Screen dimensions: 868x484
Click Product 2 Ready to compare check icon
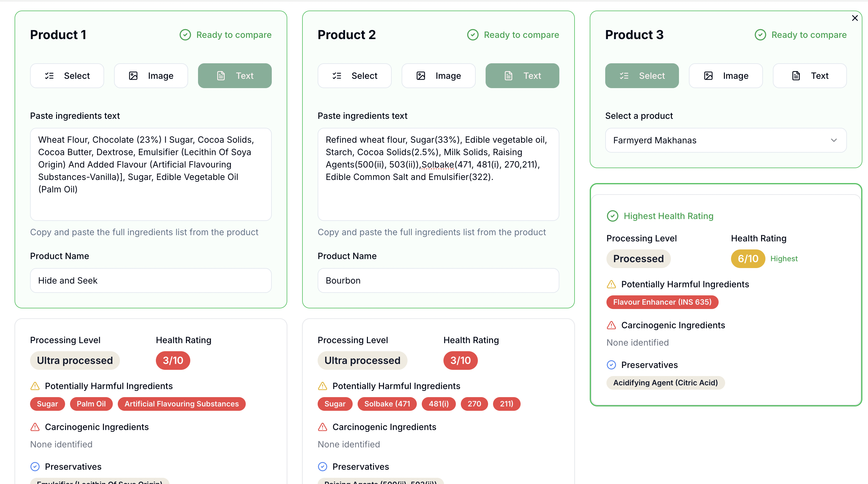pyautogui.click(x=472, y=35)
